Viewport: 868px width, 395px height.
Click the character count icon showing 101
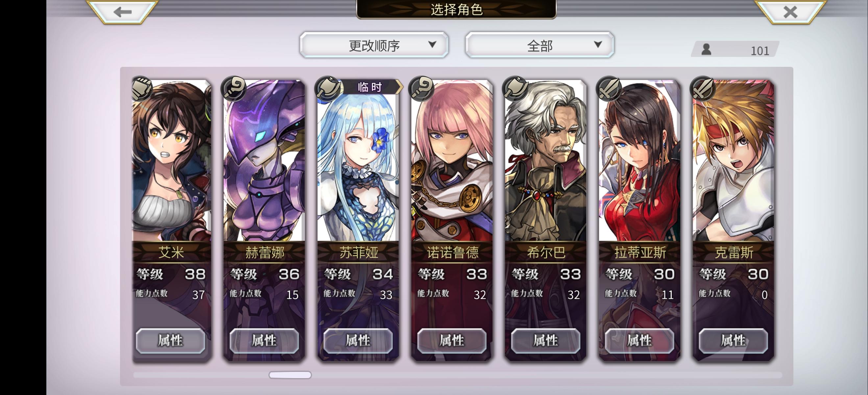(706, 50)
